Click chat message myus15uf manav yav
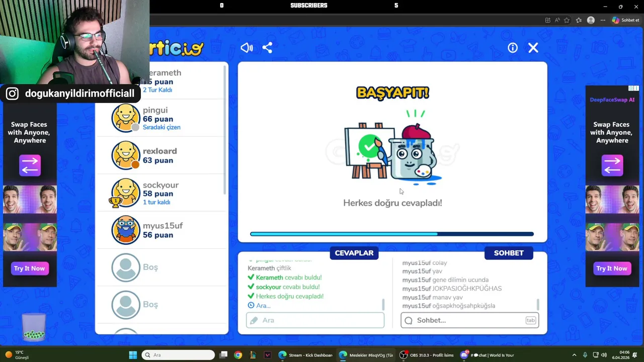Image resolution: width=644 pixels, height=362 pixels. coord(432,297)
